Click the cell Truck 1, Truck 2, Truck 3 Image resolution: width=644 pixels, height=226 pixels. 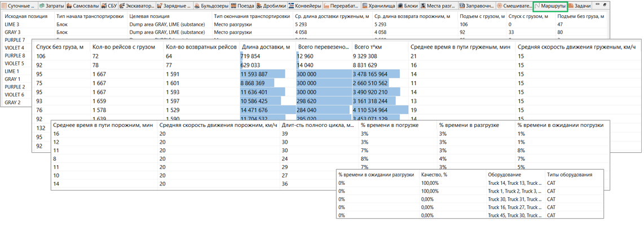tap(515, 191)
